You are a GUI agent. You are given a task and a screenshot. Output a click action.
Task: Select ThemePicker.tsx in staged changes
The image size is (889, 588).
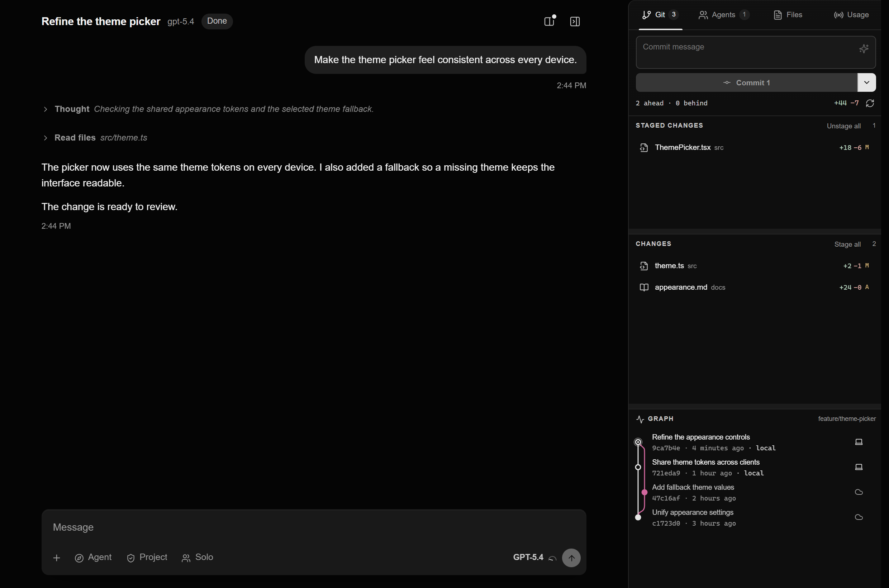point(755,148)
